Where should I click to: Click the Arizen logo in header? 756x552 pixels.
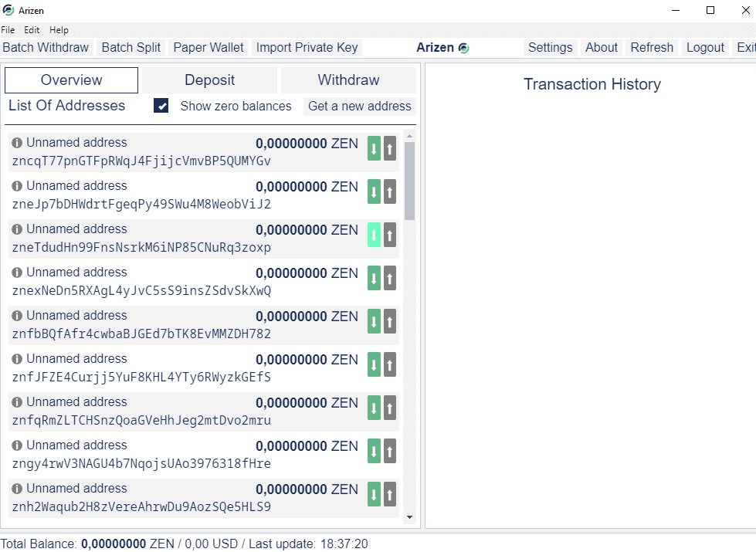464,48
